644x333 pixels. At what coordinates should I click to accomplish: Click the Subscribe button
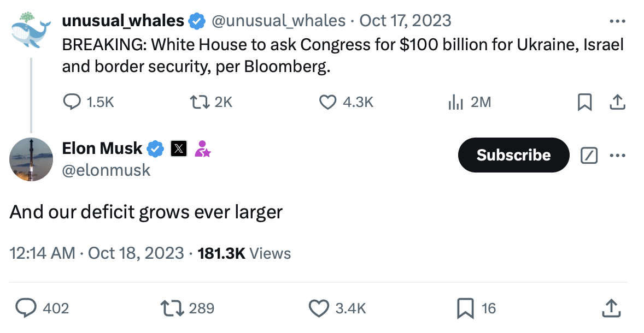coord(513,155)
